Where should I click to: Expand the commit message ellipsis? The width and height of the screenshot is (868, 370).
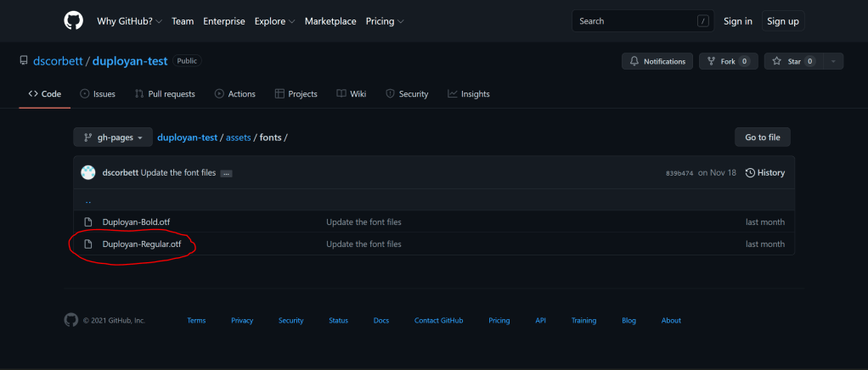click(226, 173)
